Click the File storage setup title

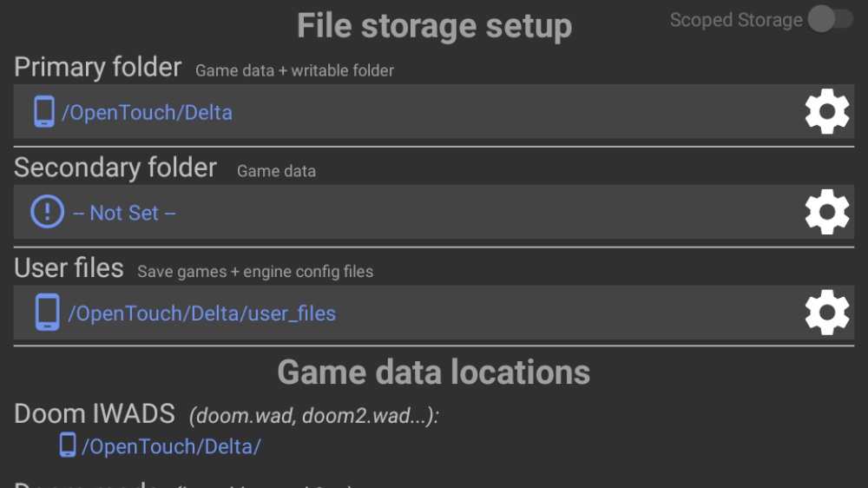(435, 25)
